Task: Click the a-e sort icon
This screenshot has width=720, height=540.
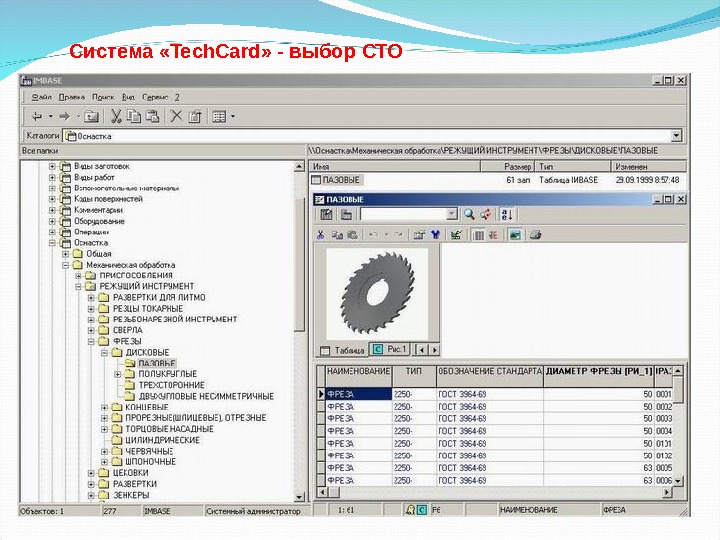Action: coord(507,214)
